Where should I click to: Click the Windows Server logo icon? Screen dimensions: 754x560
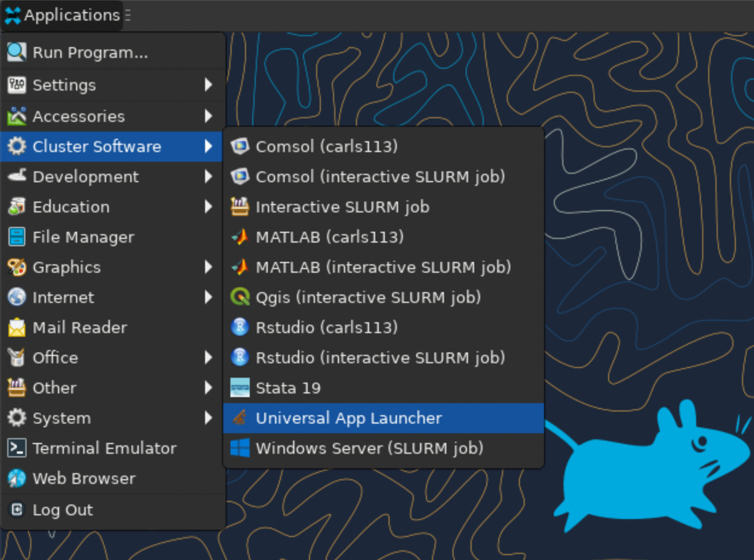tap(239, 448)
